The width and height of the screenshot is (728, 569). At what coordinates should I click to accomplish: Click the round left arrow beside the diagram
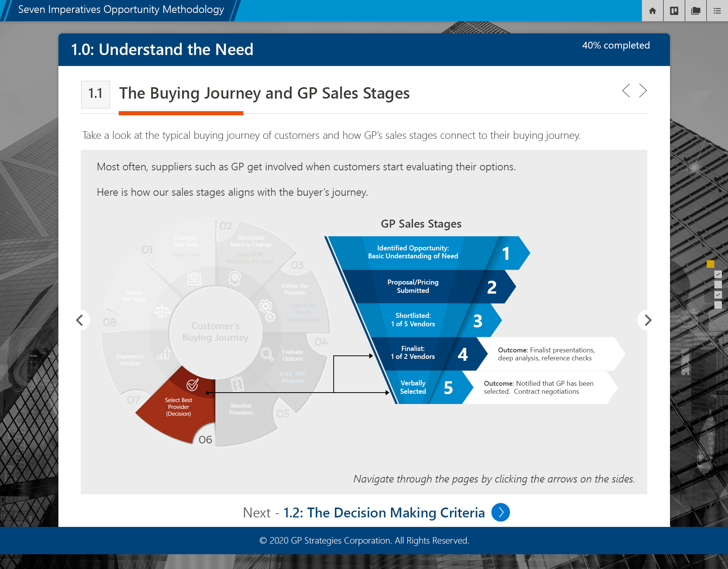(80, 320)
